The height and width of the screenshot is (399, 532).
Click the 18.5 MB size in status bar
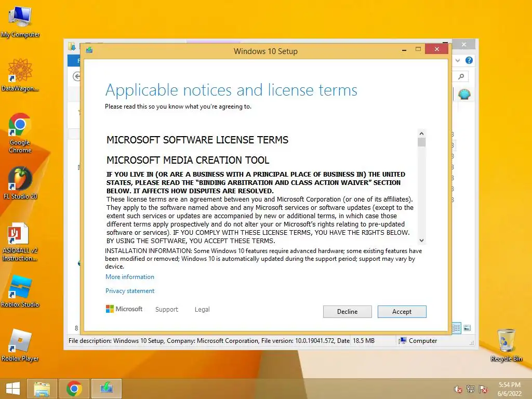(x=364, y=341)
